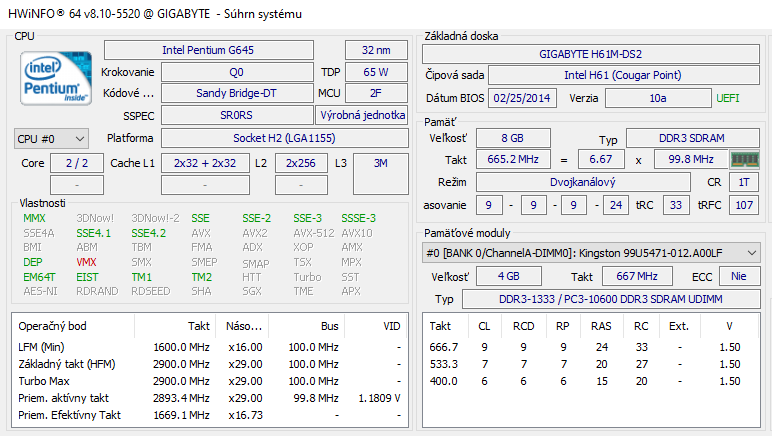Click the MCU value 2F

click(x=376, y=93)
